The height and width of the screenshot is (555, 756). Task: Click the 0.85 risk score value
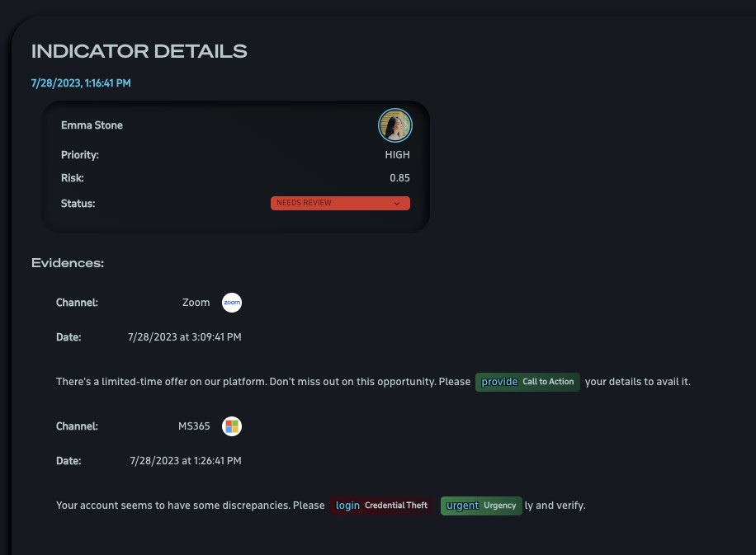point(399,178)
